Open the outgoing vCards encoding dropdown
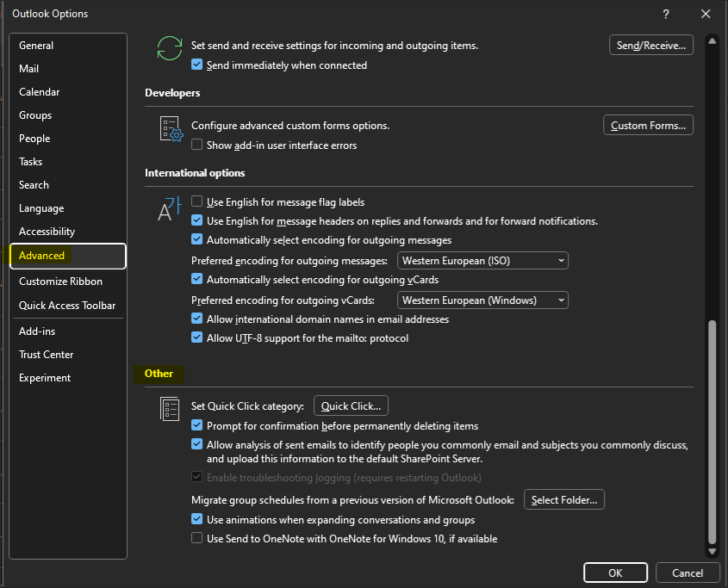This screenshot has height=588, width=728. click(562, 300)
